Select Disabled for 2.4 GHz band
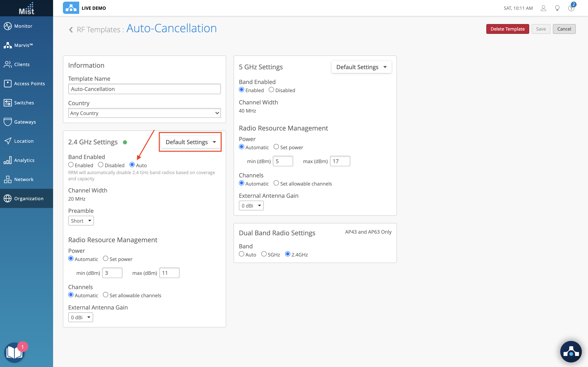Image resolution: width=588 pixels, height=367 pixels. coord(101,165)
